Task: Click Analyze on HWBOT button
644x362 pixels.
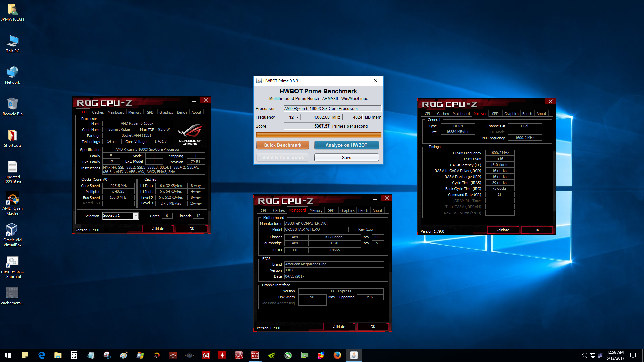Action: tap(346, 145)
